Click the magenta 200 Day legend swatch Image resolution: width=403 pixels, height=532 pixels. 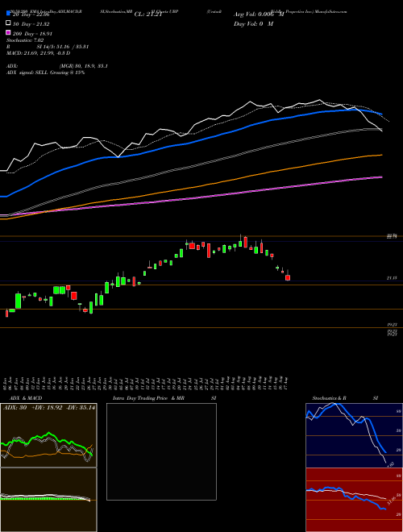(8, 32)
